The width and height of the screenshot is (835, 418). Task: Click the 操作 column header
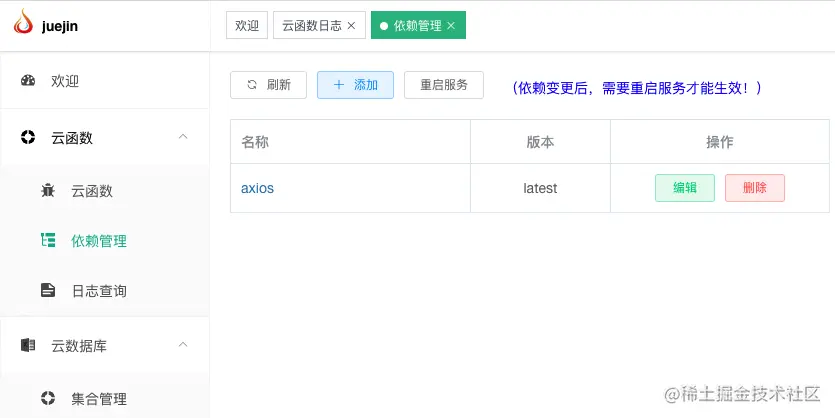[x=720, y=142]
